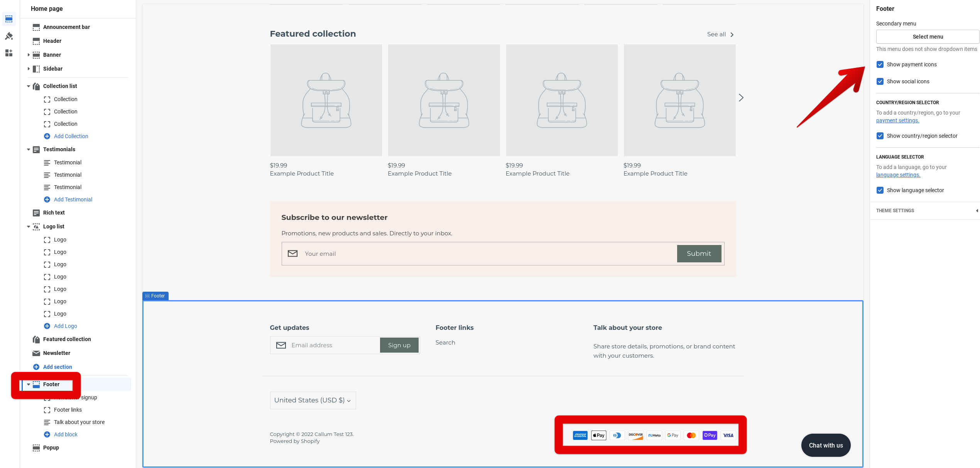Click the Add block plus icon
This screenshot has width=980, height=468.
pos(47,434)
